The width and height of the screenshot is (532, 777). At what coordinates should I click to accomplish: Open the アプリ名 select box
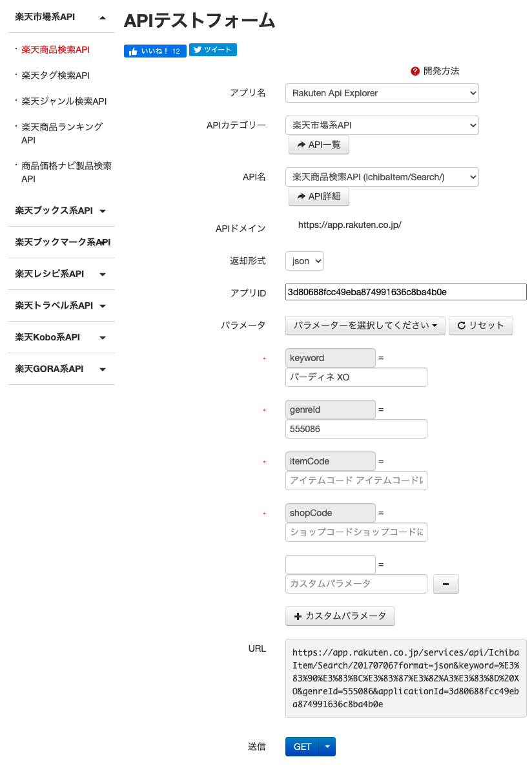coord(382,93)
